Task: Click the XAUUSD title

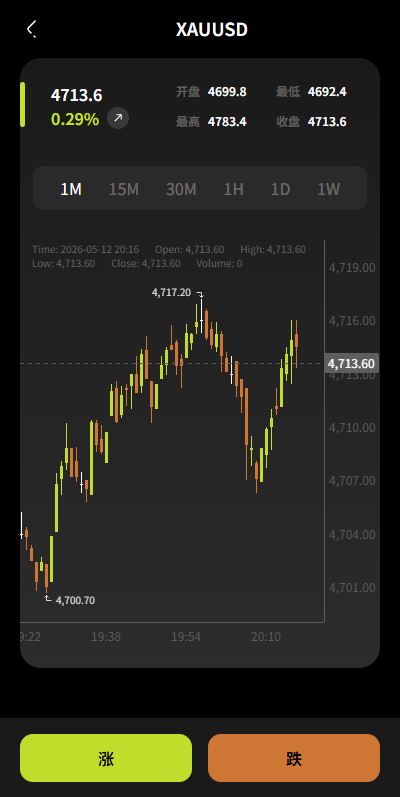Action: pyautogui.click(x=212, y=29)
